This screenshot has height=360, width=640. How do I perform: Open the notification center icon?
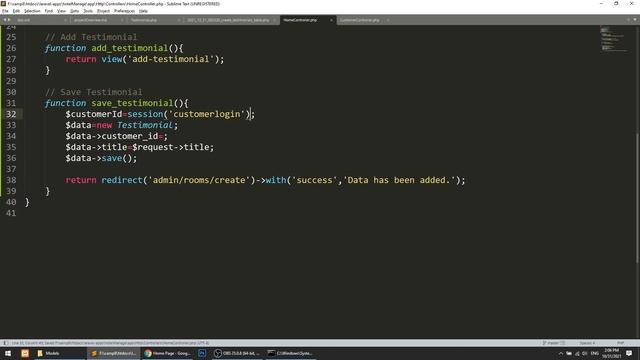point(629,353)
